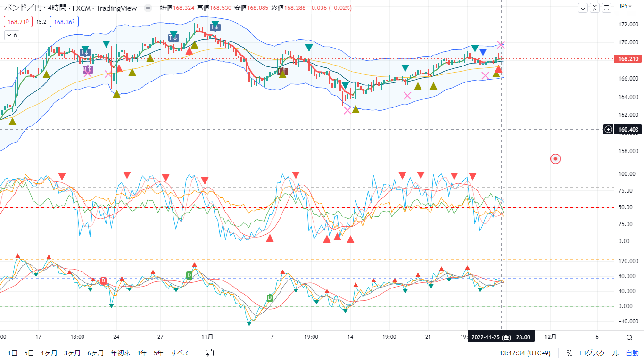Click the down-arrow pane button

click(x=583, y=8)
